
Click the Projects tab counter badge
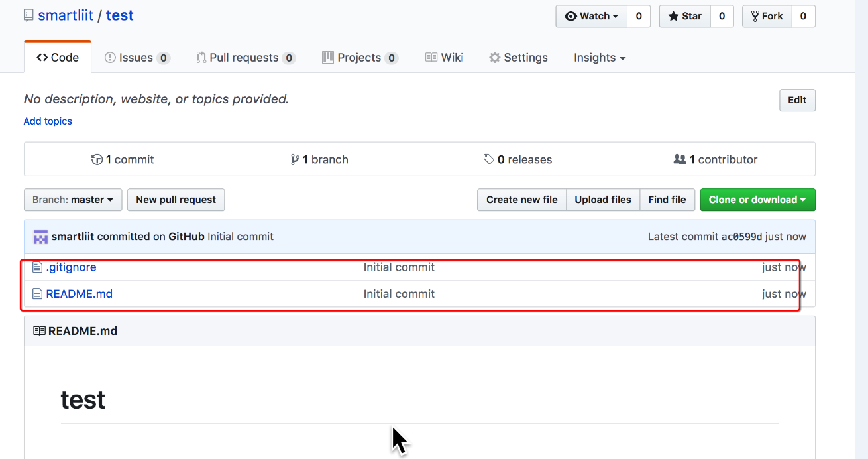coord(392,58)
